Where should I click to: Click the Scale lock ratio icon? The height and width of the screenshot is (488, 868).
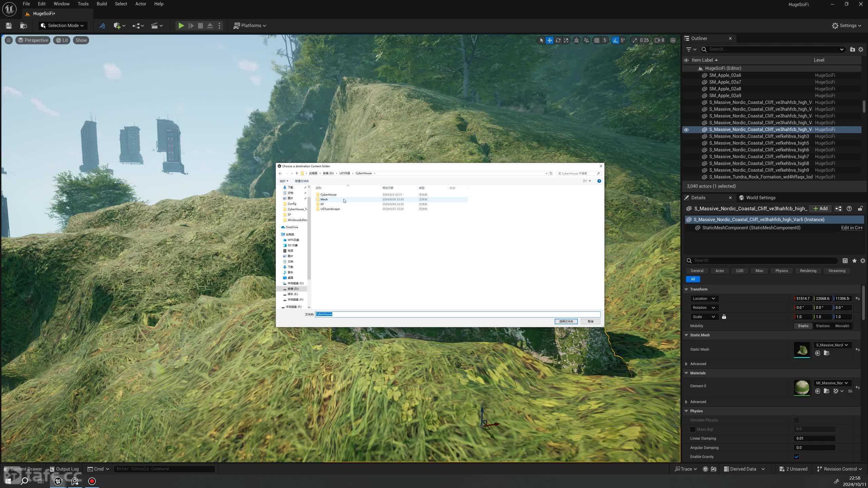click(724, 317)
